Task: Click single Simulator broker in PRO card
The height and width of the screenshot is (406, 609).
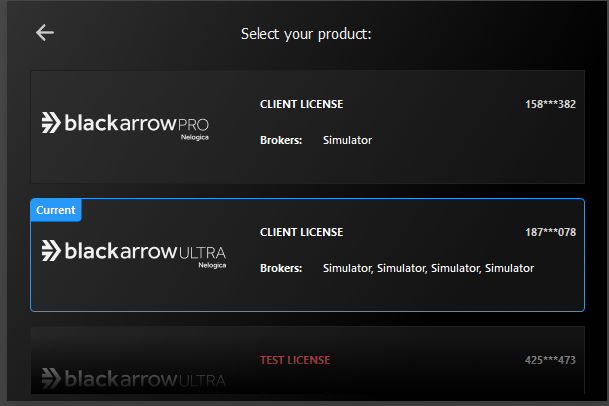Action: [x=347, y=140]
